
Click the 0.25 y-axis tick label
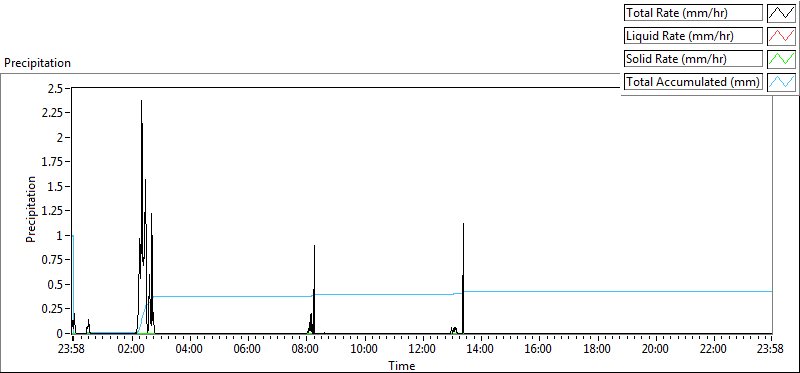(x=53, y=309)
